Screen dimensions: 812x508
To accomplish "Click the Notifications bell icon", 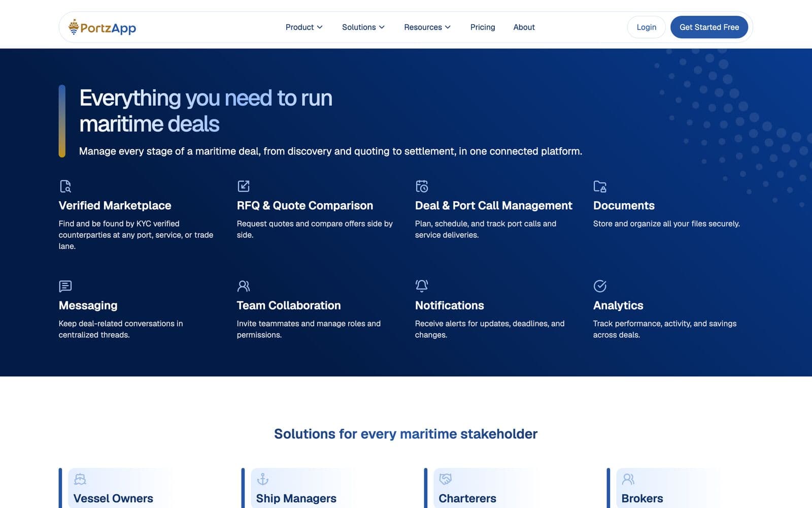I will coord(422,286).
